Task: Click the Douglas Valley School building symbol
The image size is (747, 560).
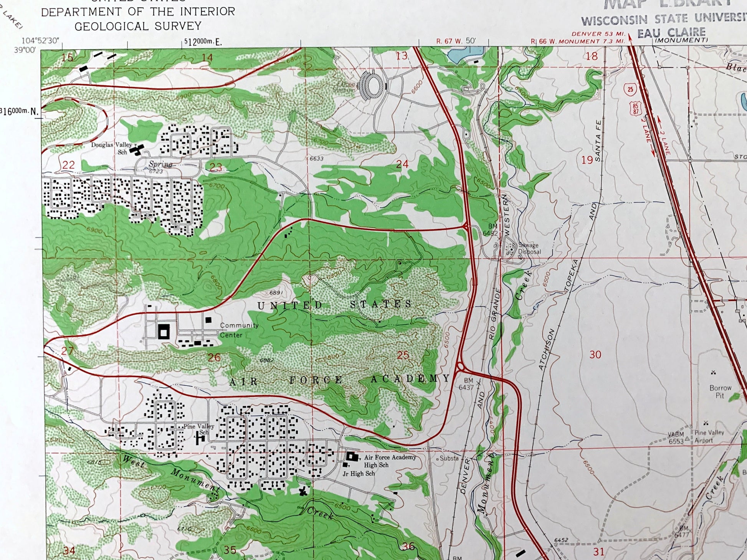Action: 137,149
